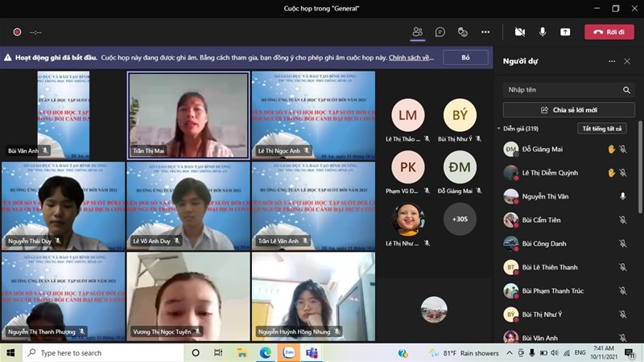Click the participants panel vertical scrollbar
Viewport: 644px width, 362px height.
pyautogui.click(x=640, y=167)
